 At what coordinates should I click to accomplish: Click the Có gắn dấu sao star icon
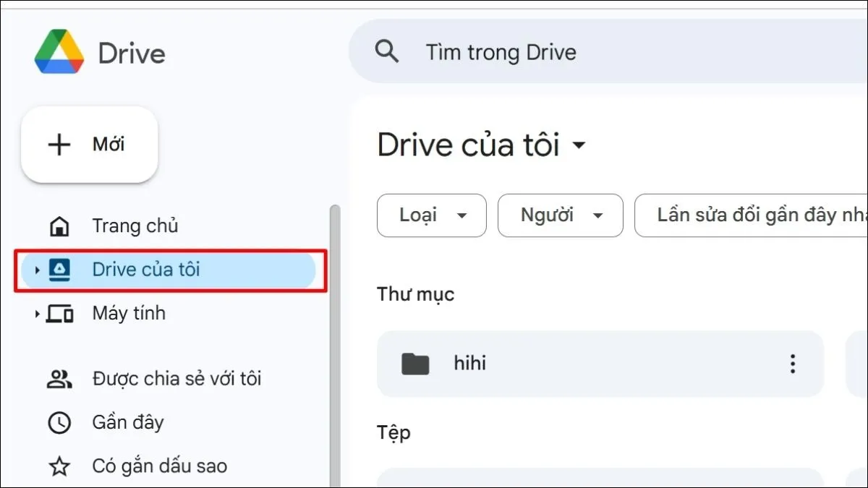click(59, 466)
